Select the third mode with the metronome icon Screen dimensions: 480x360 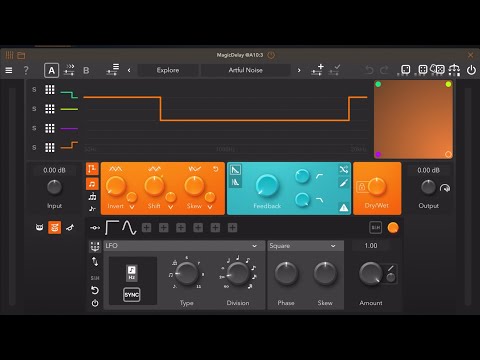(x=92, y=197)
